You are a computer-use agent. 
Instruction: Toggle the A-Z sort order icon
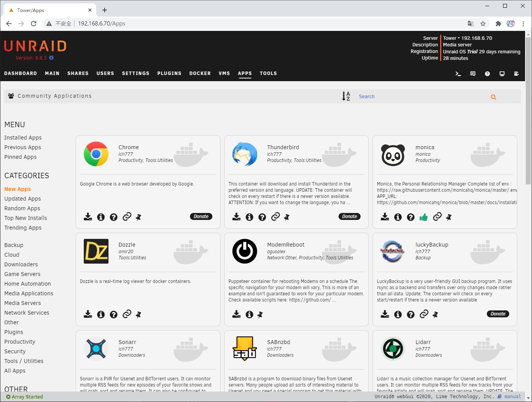click(x=346, y=96)
